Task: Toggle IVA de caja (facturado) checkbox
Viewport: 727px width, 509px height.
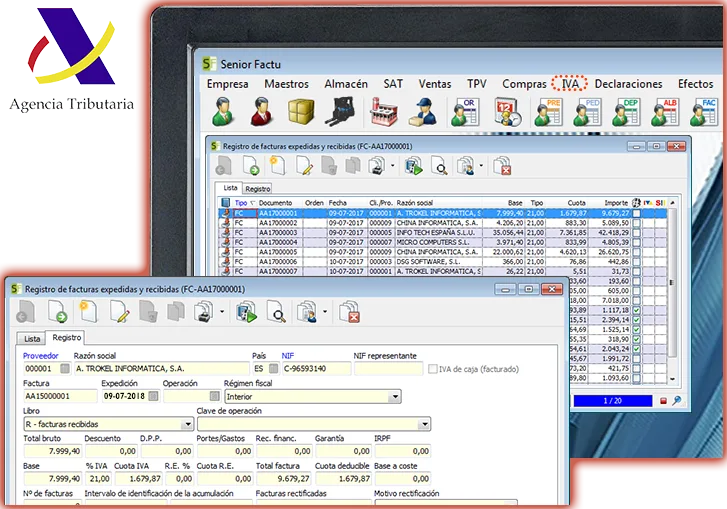Action: pos(433,369)
